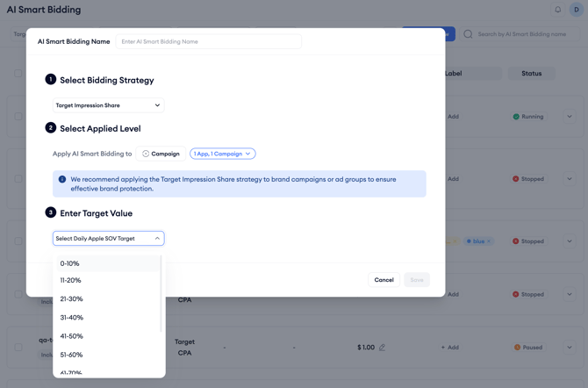Select the 0-10% option
Screen dimensions: 588x388
tap(108, 263)
